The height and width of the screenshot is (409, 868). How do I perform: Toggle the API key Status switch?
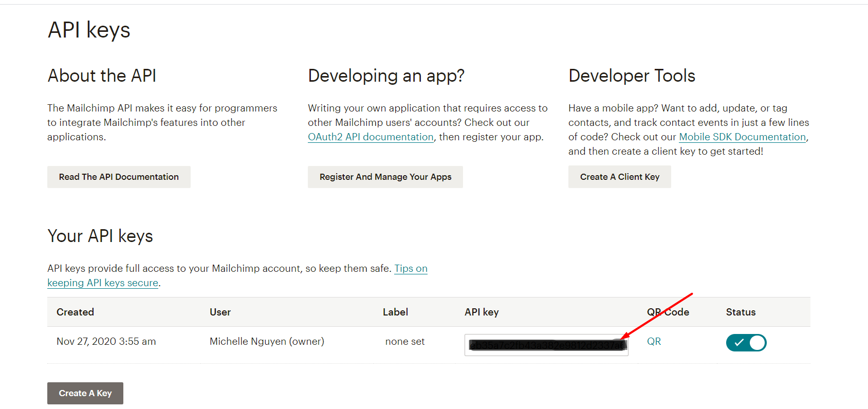click(x=746, y=343)
